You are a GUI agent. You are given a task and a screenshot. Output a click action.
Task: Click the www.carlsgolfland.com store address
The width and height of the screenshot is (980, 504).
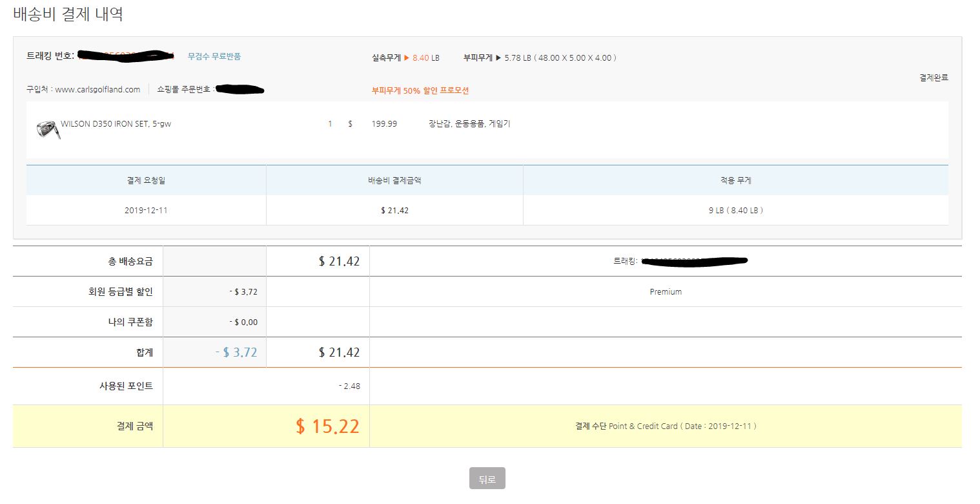pyautogui.click(x=97, y=90)
